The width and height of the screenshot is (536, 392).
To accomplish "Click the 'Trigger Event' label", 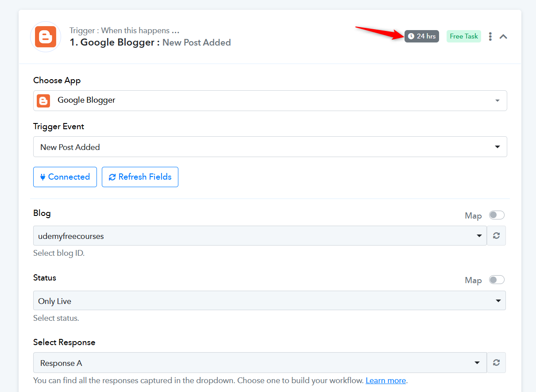I will (59, 127).
